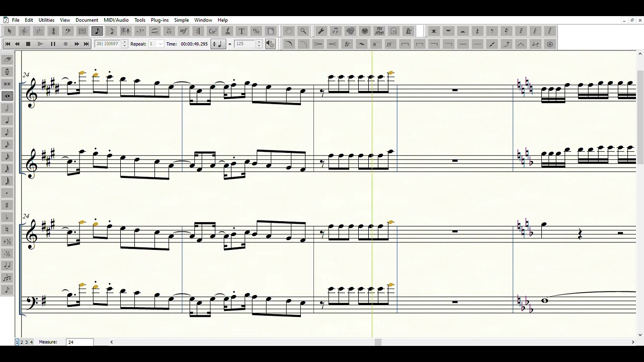Viewport: 644px width, 362px height.
Task: Open the Document menu
Action: pyautogui.click(x=87, y=20)
